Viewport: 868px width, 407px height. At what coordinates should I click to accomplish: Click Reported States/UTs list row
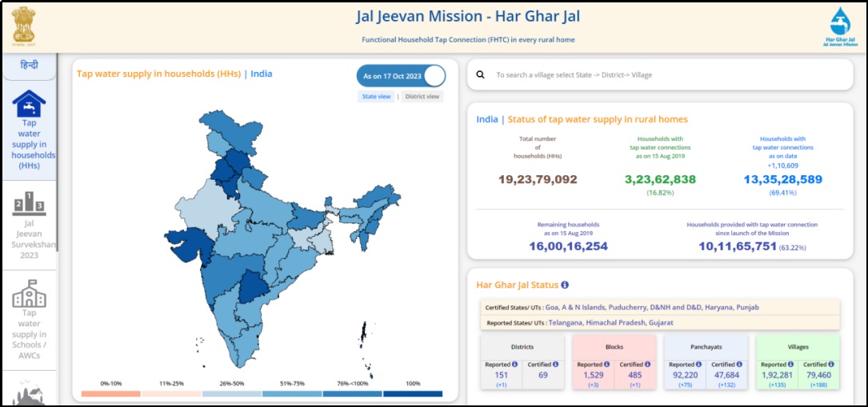pyautogui.click(x=660, y=322)
